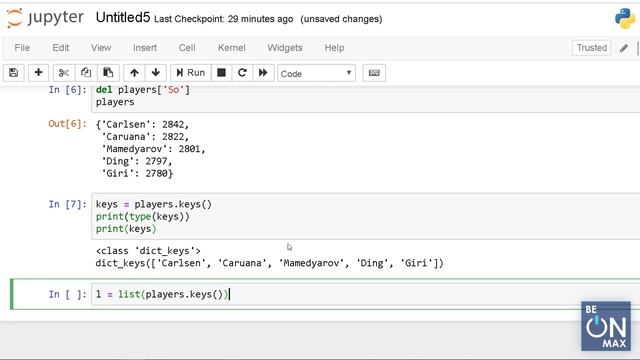Insert a cell below with plus icon

coord(38,73)
